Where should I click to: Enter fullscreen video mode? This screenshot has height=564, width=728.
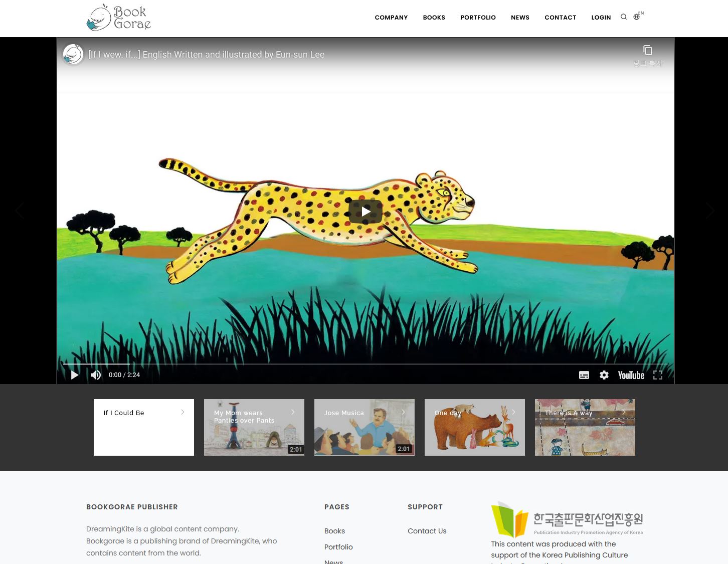click(658, 375)
